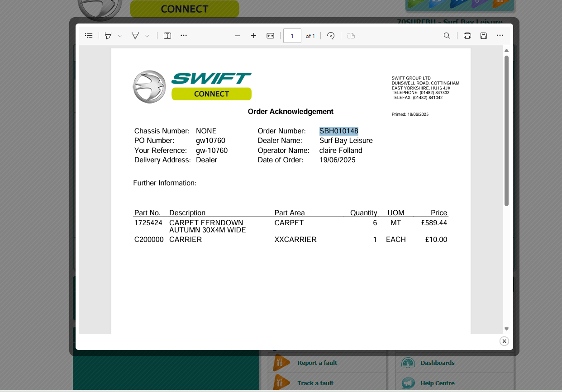Viewport: 562px width, 392px height.
Task: Open the find in PDF search
Action: 447,36
